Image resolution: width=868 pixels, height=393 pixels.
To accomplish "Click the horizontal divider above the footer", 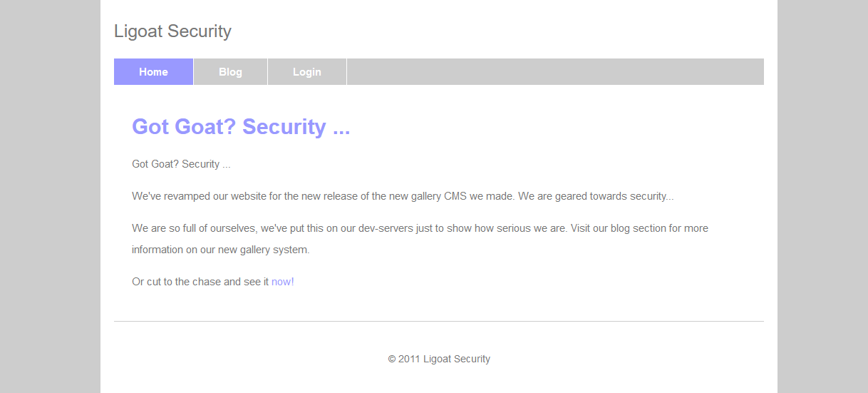I will (439, 321).
